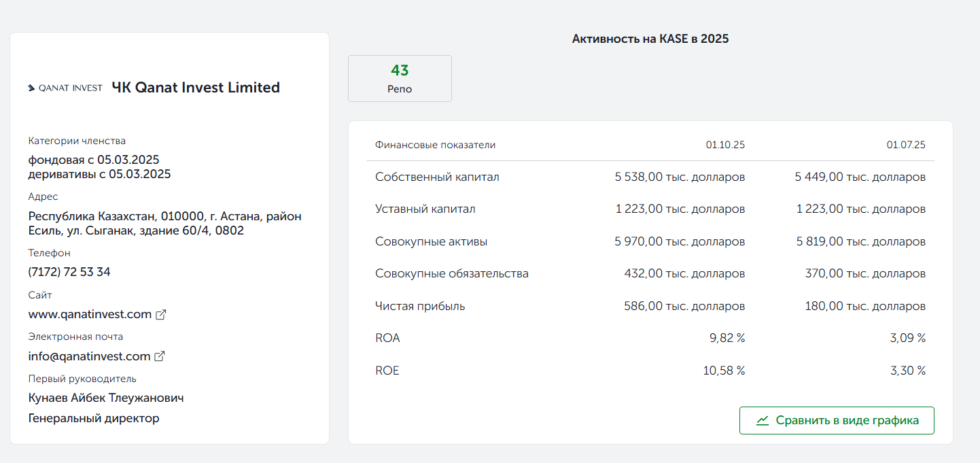The height and width of the screenshot is (463, 980).
Task: Click the 'Уставный капитал' row label
Action: tap(425, 209)
